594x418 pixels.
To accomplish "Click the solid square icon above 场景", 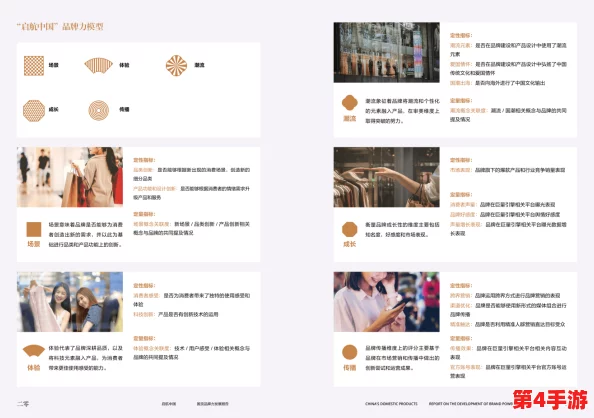I will 34,229.
